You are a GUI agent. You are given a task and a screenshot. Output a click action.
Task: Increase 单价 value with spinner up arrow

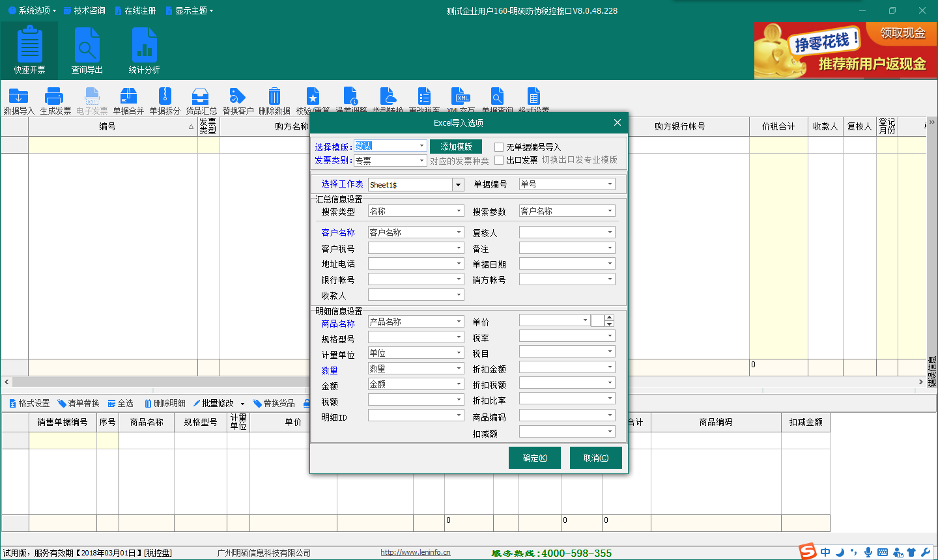tap(609, 317)
